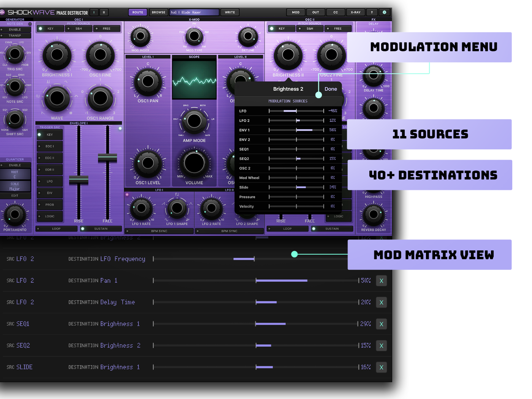
Task: Set Envelope I trigger source to DIV
Action: coord(50,193)
